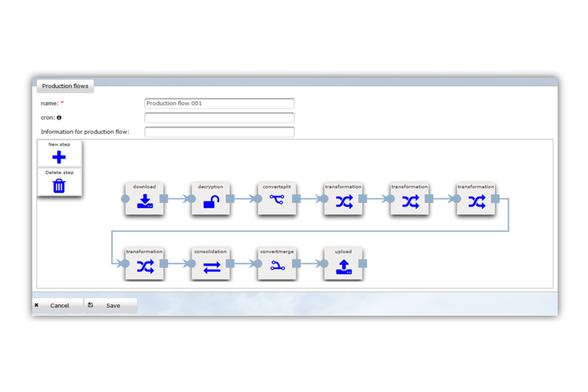Focus the cron input field
Screen dimensions: 588x392
(x=219, y=118)
